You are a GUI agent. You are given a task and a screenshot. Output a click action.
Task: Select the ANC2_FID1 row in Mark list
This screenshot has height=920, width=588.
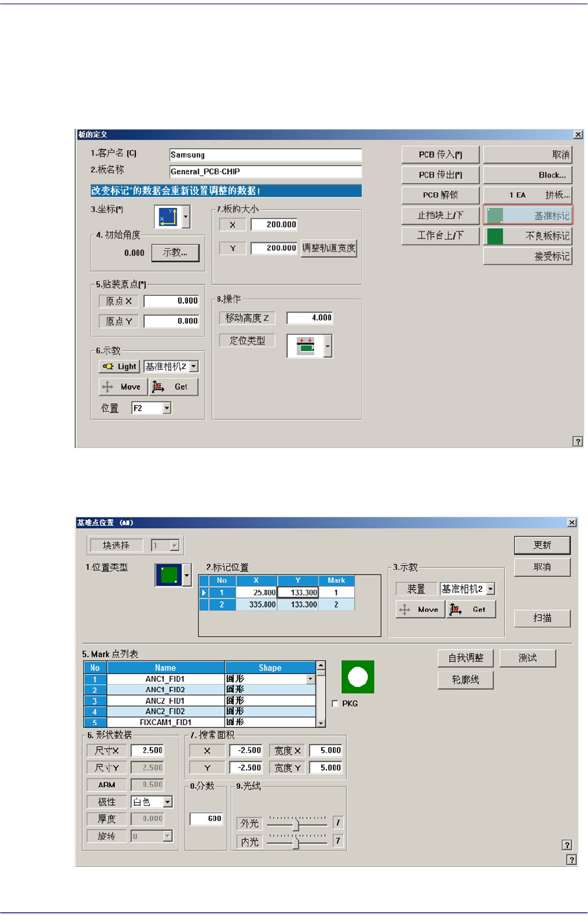199,701
